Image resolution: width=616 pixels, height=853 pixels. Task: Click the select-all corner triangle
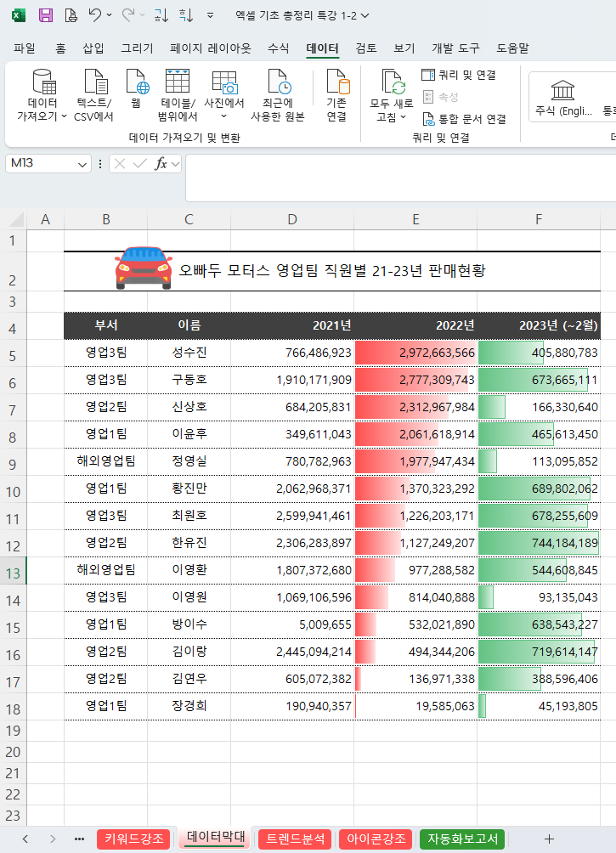coord(17,220)
